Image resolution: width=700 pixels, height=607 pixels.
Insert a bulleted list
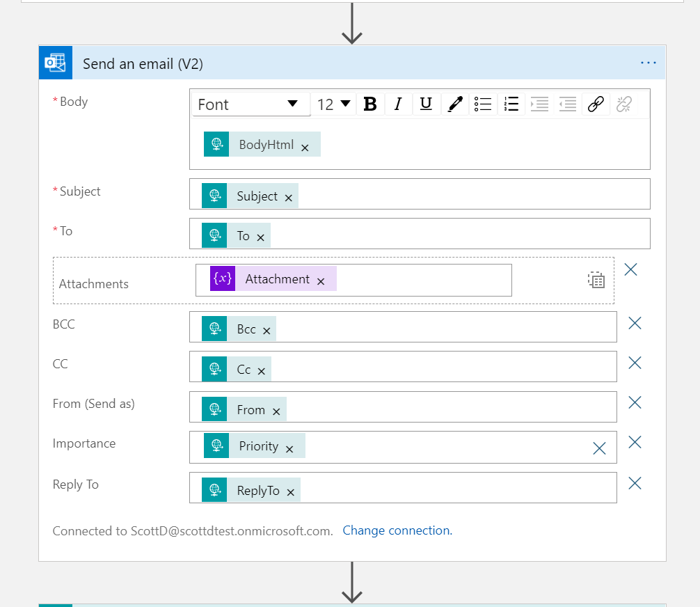483,104
